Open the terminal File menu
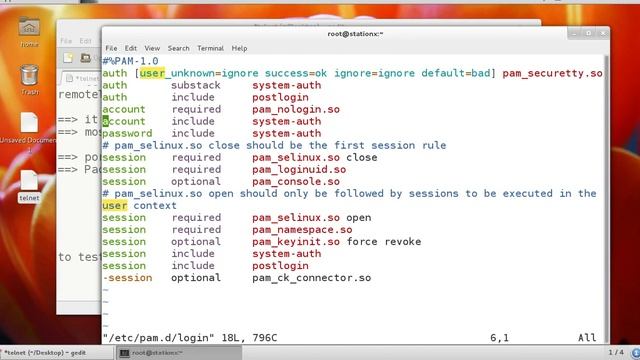Viewport: 640px width, 360px height. (x=111, y=48)
